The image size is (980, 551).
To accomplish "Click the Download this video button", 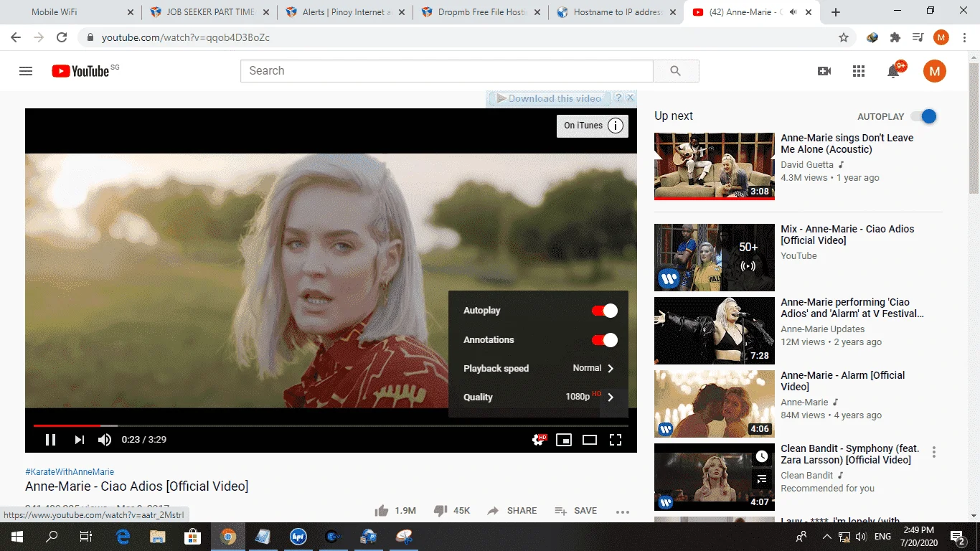I will click(x=549, y=98).
